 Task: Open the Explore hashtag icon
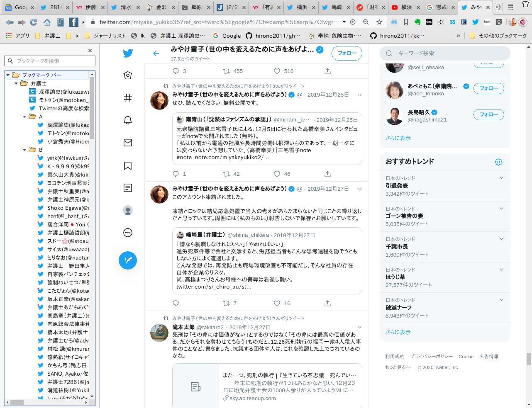click(128, 98)
